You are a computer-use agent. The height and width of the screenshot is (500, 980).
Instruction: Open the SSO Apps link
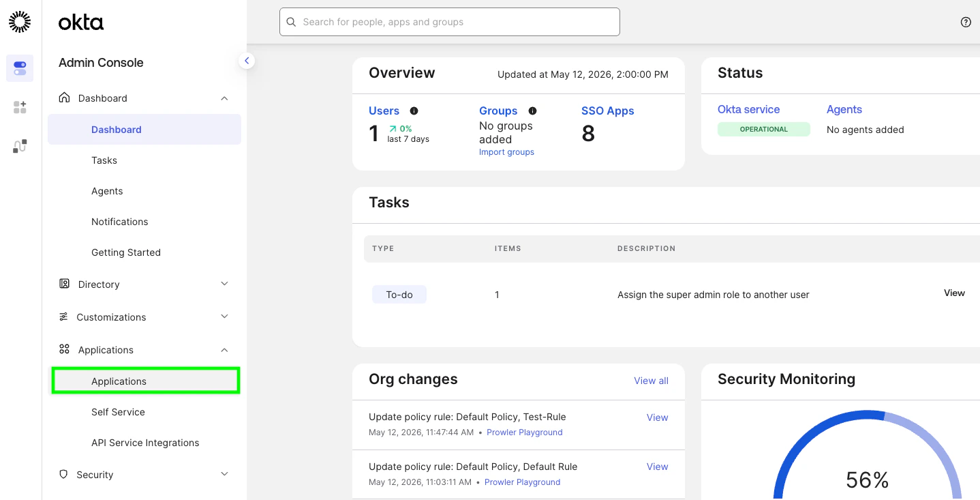point(608,111)
